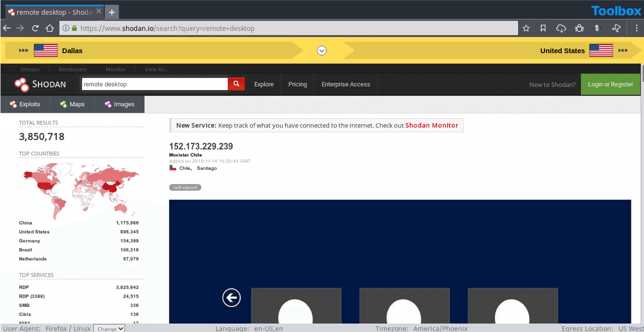
Task: Click the New to Shodan? link
Action: tap(552, 84)
